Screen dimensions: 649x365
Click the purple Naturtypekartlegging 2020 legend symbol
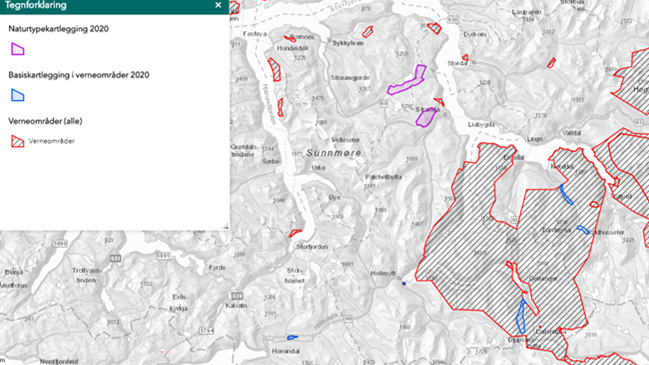[x=17, y=49]
